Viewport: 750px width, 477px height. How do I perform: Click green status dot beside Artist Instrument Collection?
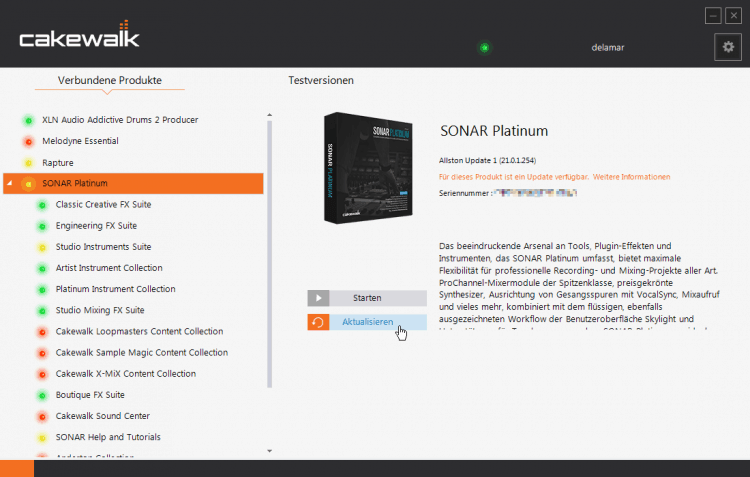click(42, 268)
